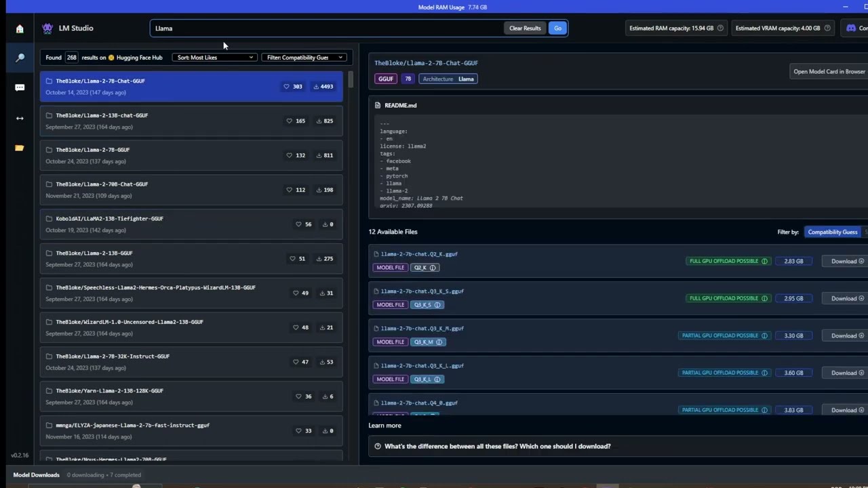Open the Local Server double-arrow sidebar icon

point(20,118)
